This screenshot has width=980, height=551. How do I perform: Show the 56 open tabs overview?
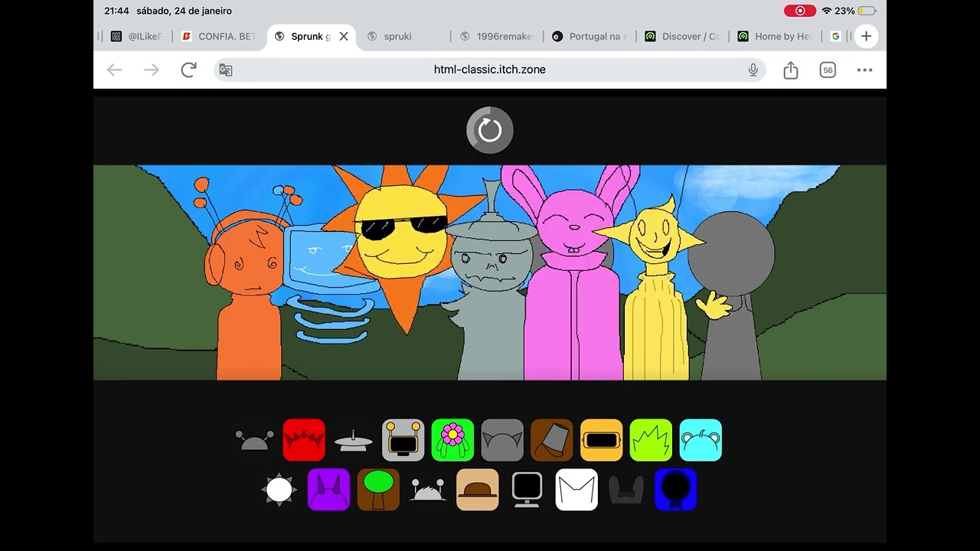[828, 70]
